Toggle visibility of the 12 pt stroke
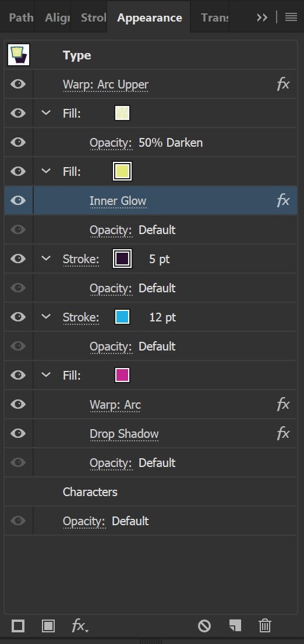304x644 pixels. [18, 317]
